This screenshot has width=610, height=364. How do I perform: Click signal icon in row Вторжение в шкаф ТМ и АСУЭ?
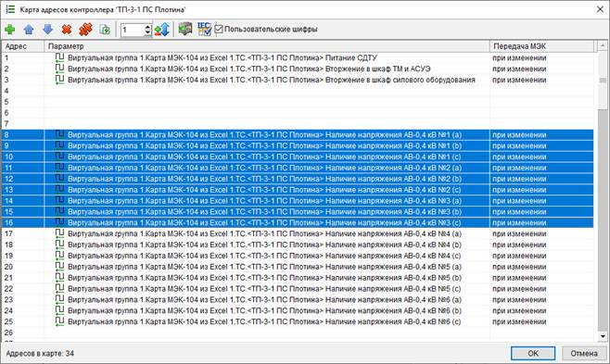coord(59,69)
